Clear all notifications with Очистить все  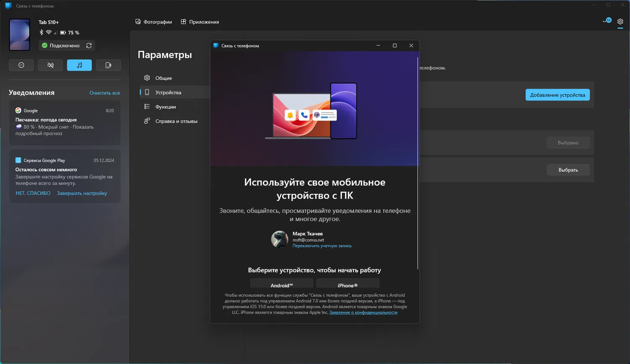point(105,93)
